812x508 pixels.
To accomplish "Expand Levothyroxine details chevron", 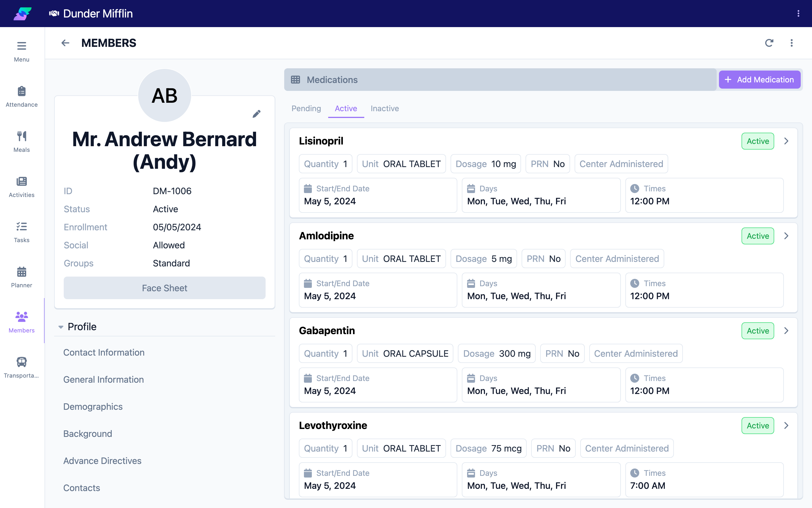I will 786,425.
